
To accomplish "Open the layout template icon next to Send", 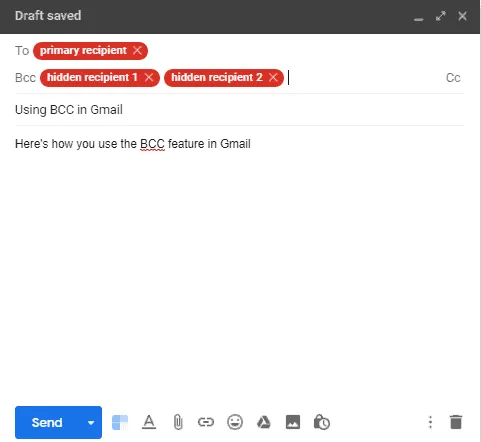I will point(120,422).
